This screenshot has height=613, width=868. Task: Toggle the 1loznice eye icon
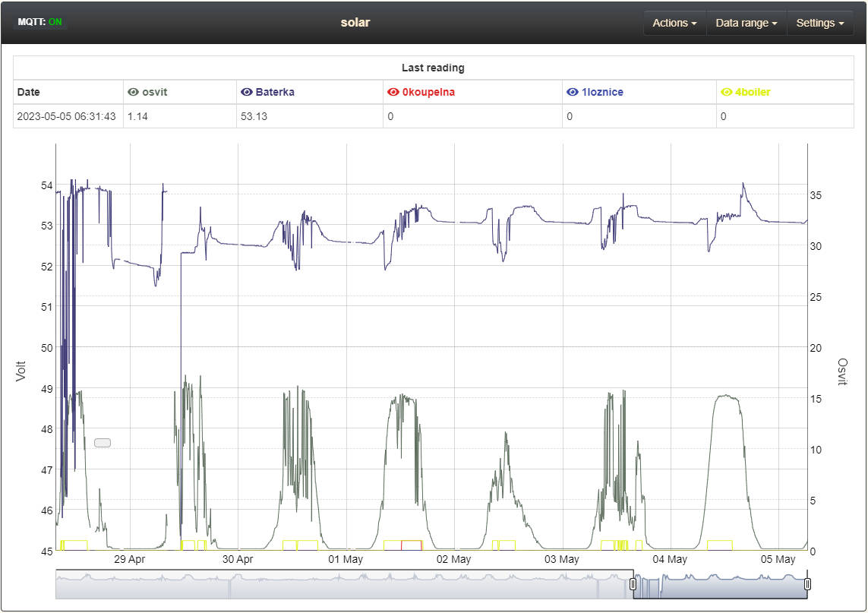(572, 92)
